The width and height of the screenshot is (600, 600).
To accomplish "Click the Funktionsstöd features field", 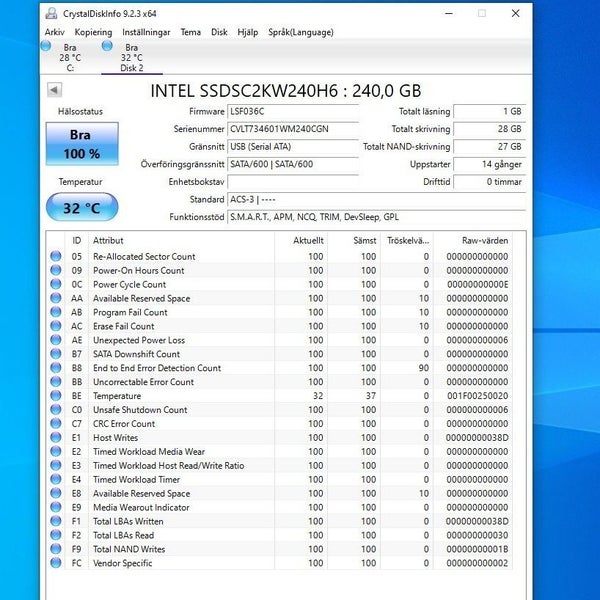I will click(377, 217).
